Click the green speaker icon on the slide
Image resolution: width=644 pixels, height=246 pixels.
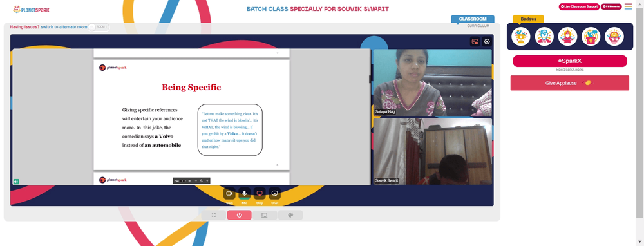point(16,181)
